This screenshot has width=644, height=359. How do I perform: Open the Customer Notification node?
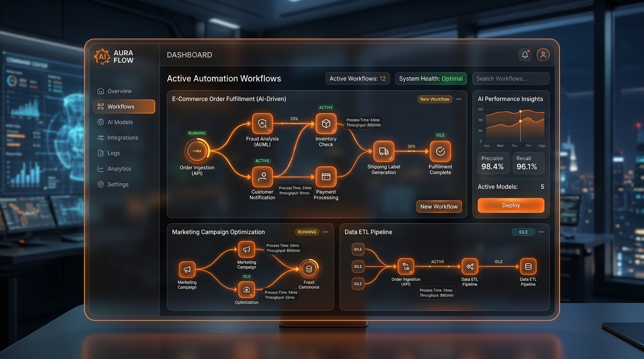tap(262, 177)
